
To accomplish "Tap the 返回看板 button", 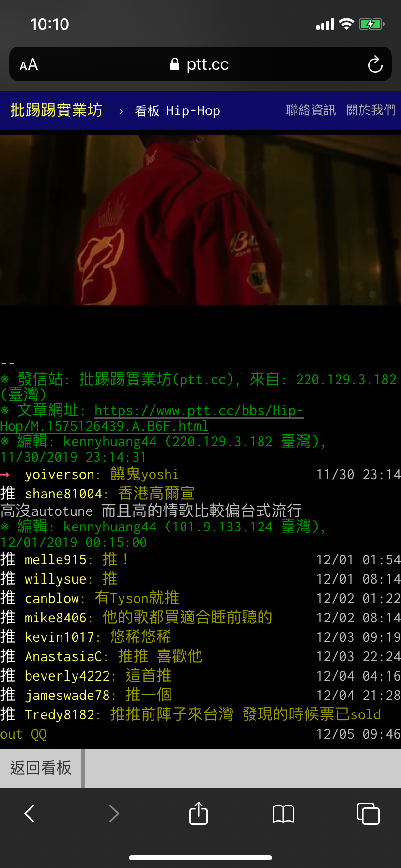I will click(41, 768).
